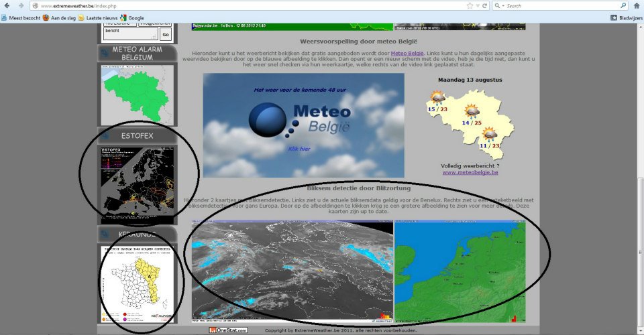Open the Aan de slag bookmark
644x335 pixels.
[59, 17]
